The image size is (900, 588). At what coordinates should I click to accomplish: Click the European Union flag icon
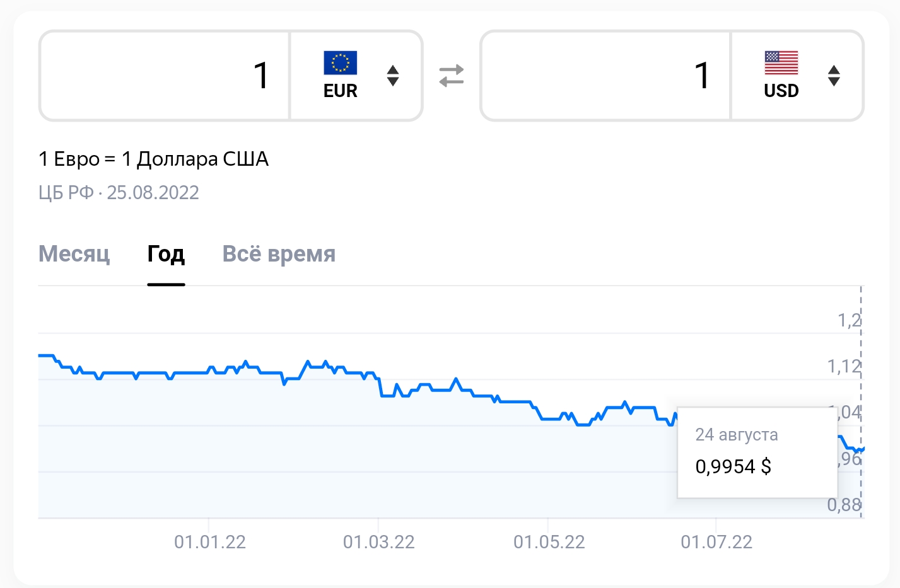click(341, 63)
